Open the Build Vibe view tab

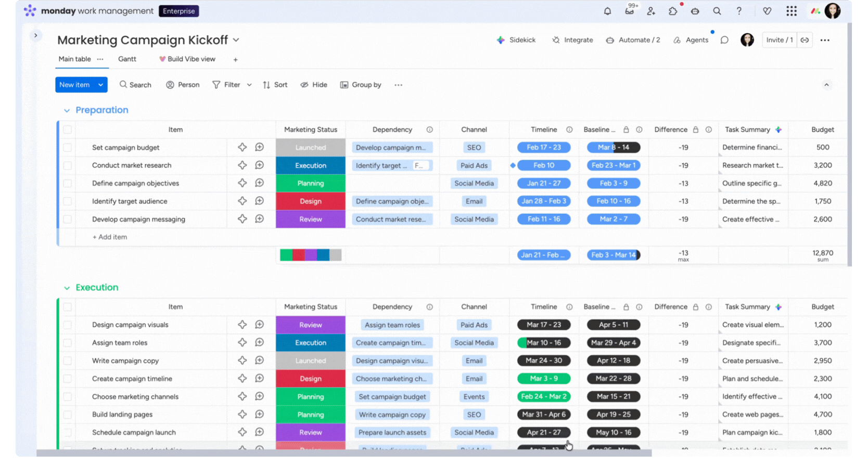click(187, 59)
